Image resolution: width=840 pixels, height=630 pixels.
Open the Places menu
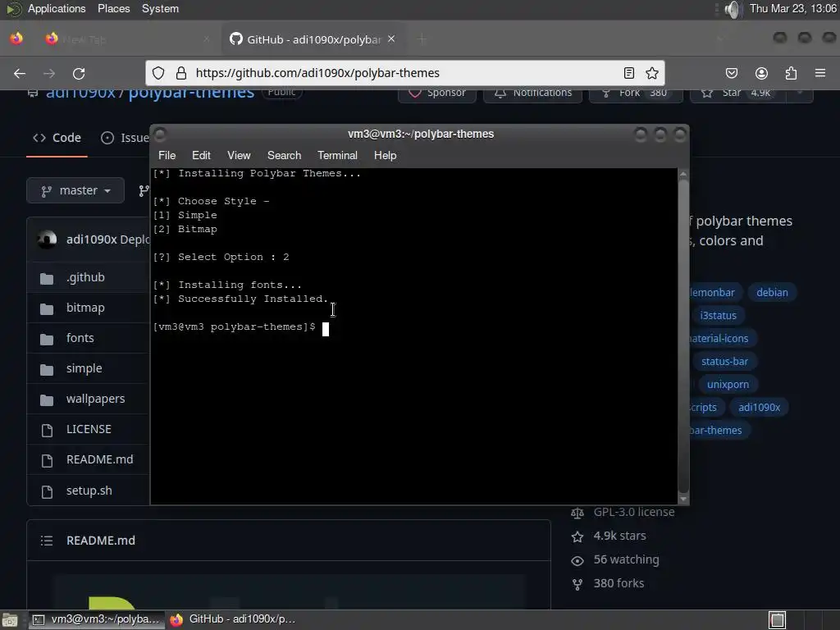pyautogui.click(x=113, y=9)
